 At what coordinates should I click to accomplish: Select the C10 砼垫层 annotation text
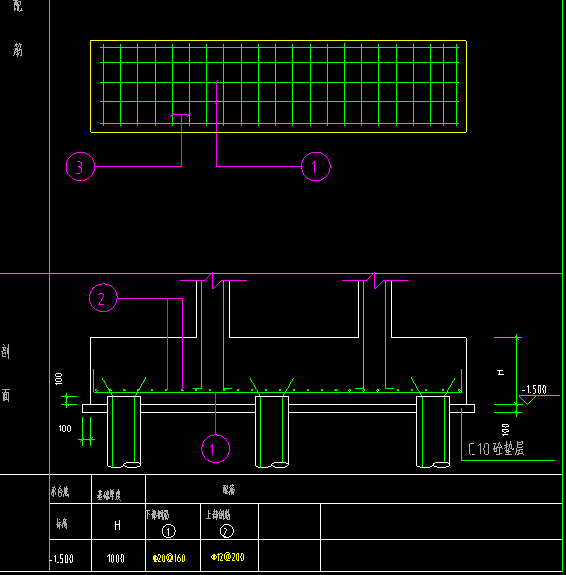tap(496, 448)
